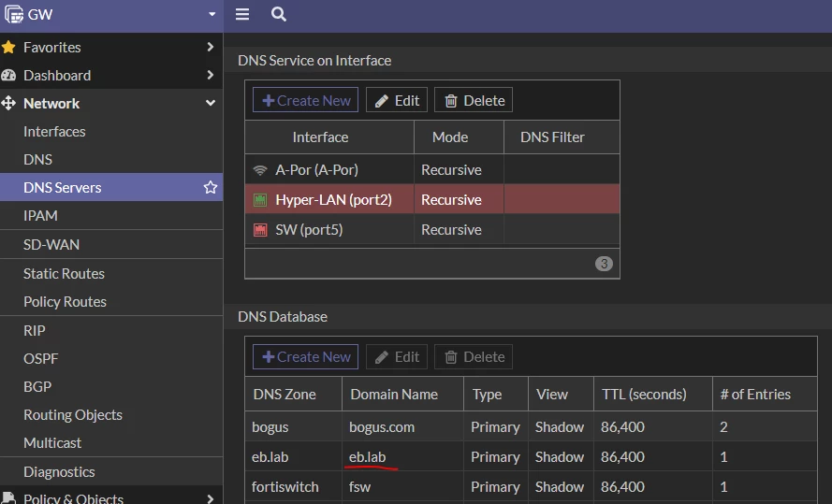Click the GW device icon
832x504 pixels.
point(14,14)
